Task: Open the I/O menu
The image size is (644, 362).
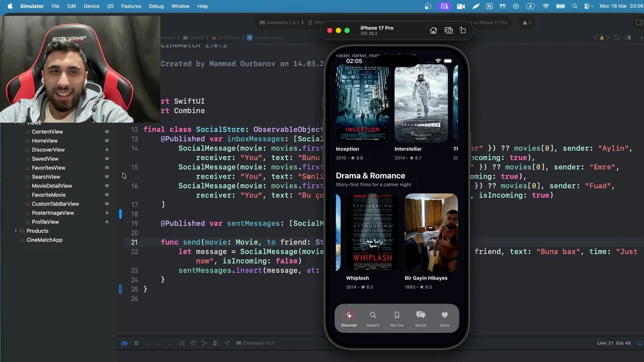Action: coord(110,6)
